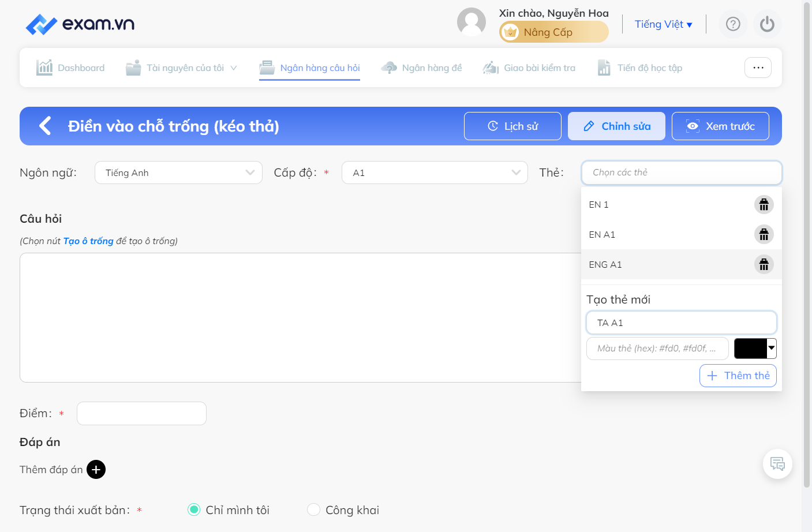
Task: Open the Tiếng Việt language selector
Action: point(663,24)
